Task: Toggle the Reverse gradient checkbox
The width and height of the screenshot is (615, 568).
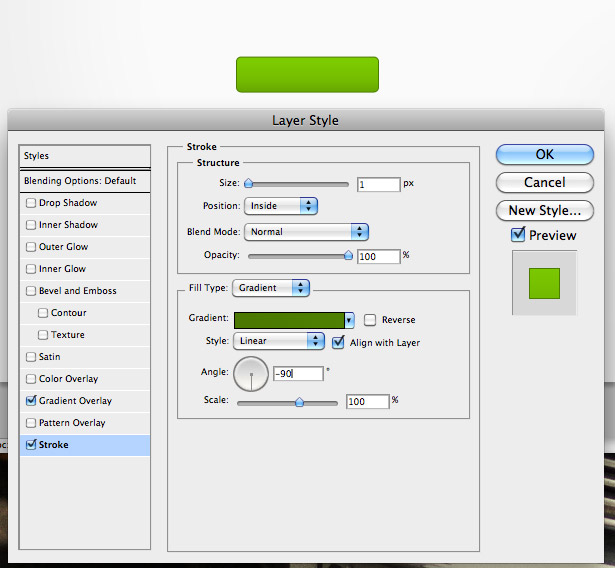Action: point(370,320)
